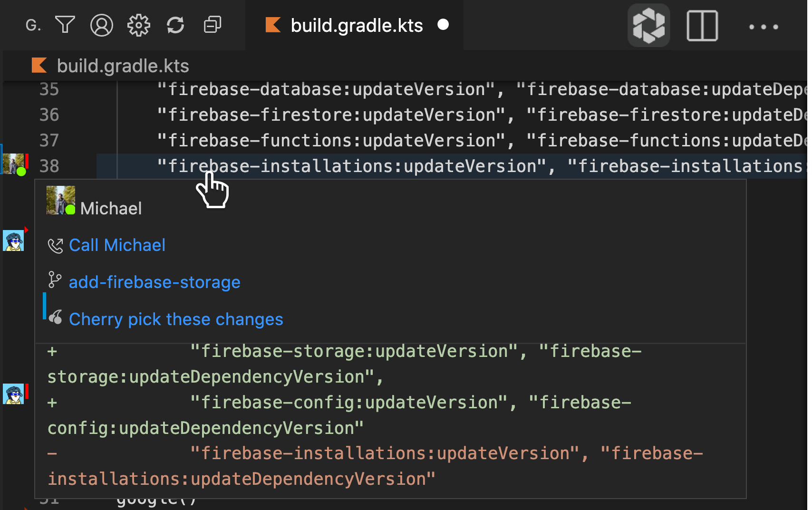Click Michael's gutter avatar on line 38

[x=14, y=164]
